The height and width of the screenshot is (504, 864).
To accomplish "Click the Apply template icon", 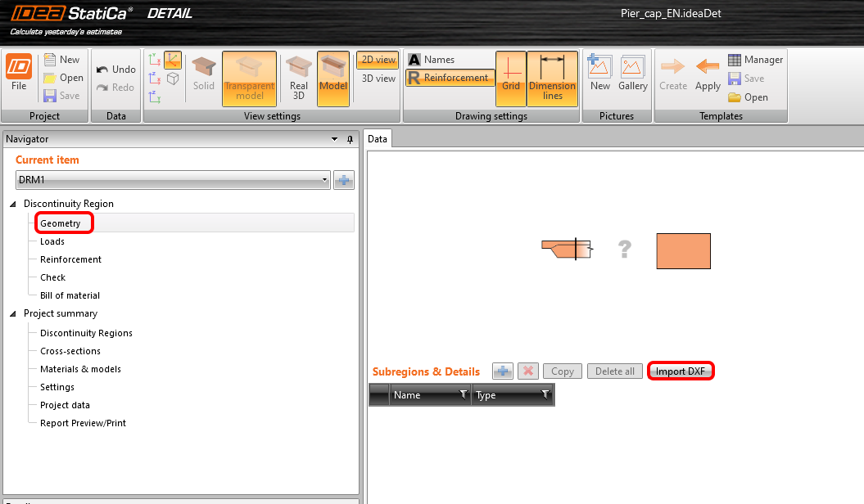I will pyautogui.click(x=707, y=74).
